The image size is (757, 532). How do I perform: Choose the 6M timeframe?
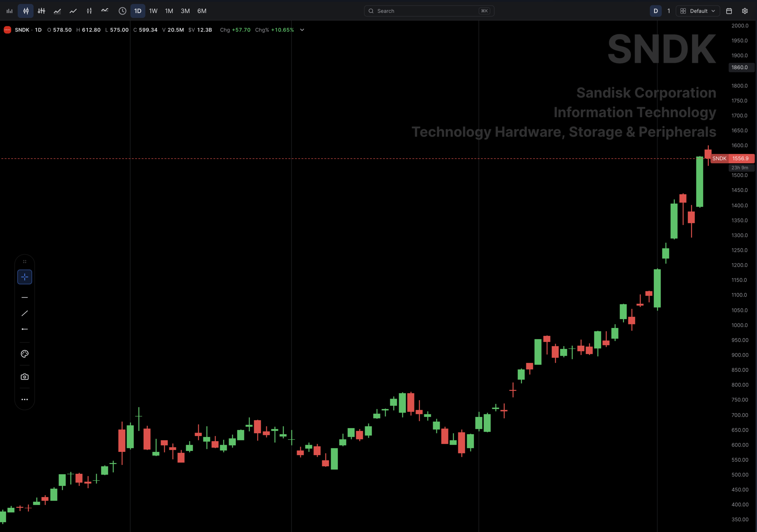point(202,11)
